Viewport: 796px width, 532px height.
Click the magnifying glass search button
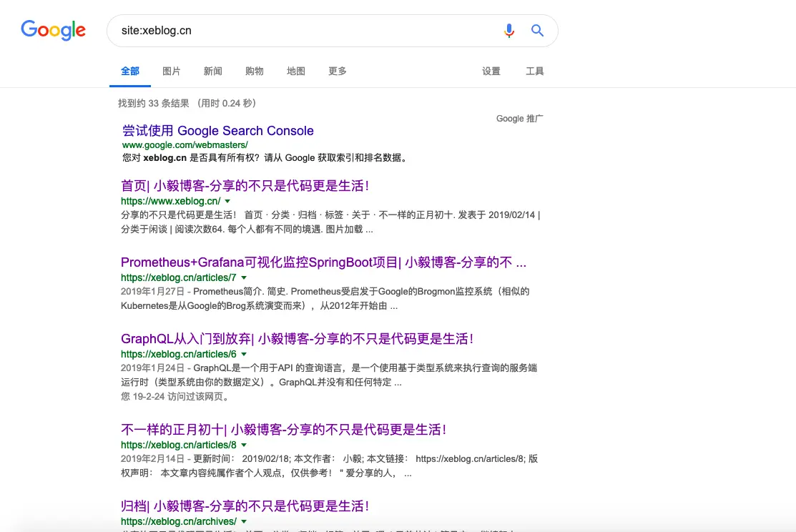coord(537,31)
